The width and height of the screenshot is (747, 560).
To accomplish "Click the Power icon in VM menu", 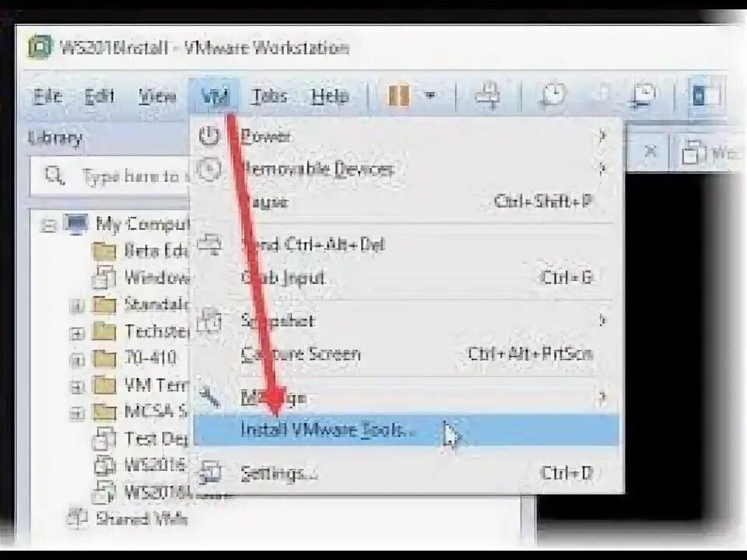I will pyautogui.click(x=209, y=136).
